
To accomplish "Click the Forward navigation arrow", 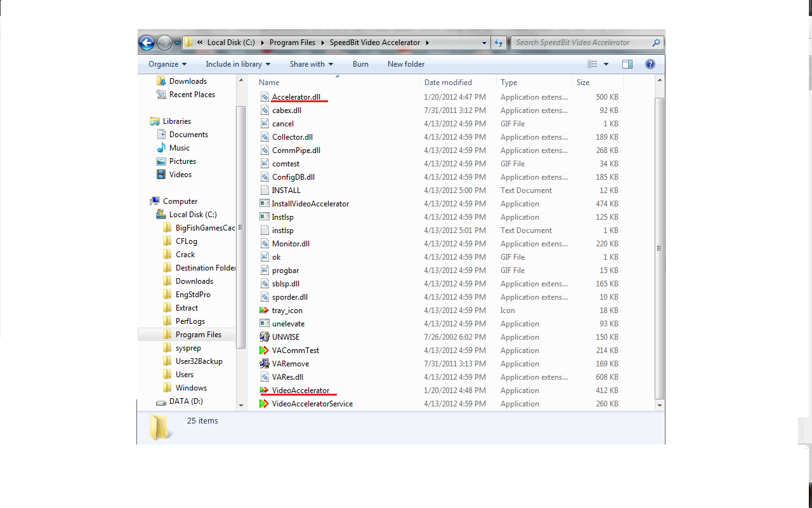I will 164,43.
